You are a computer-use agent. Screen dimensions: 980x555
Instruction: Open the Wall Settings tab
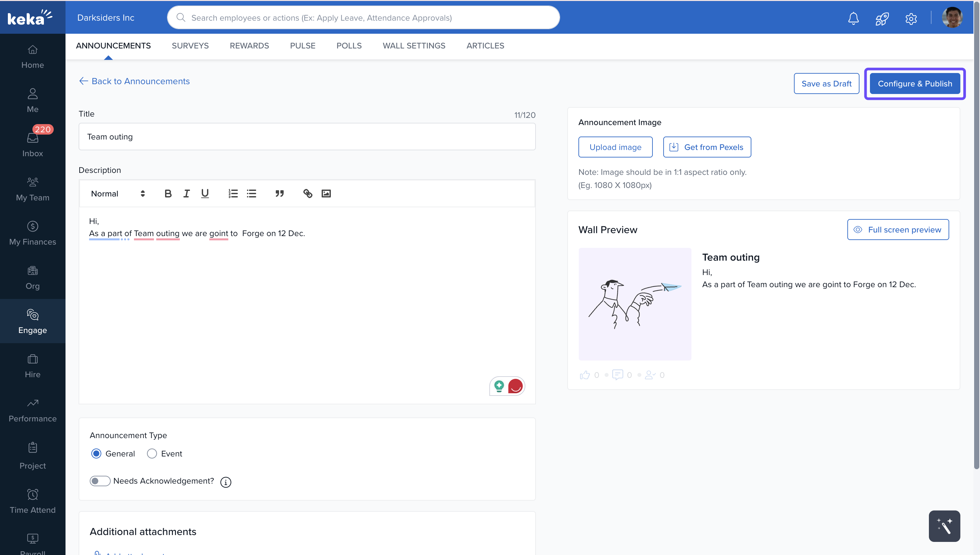[x=414, y=46]
